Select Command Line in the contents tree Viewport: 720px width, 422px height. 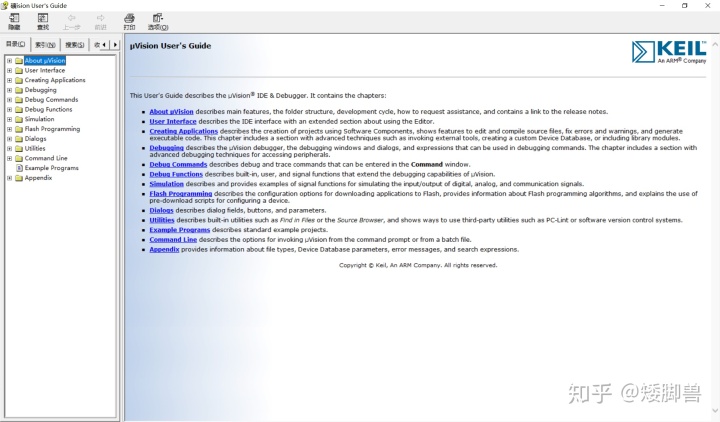(x=46, y=158)
